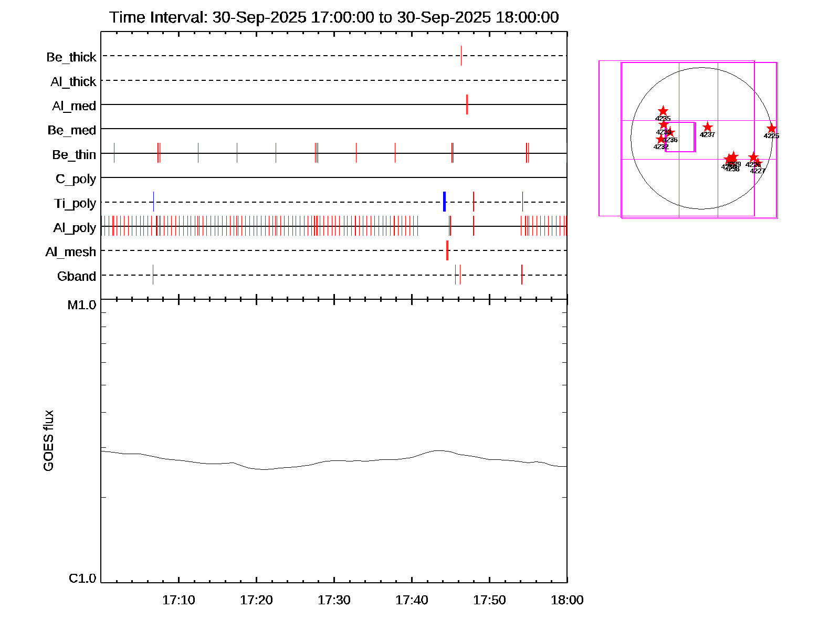The width and height of the screenshot is (840, 630).
Task: Click the red Be_thick exposure marker
Action: point(461,56)
